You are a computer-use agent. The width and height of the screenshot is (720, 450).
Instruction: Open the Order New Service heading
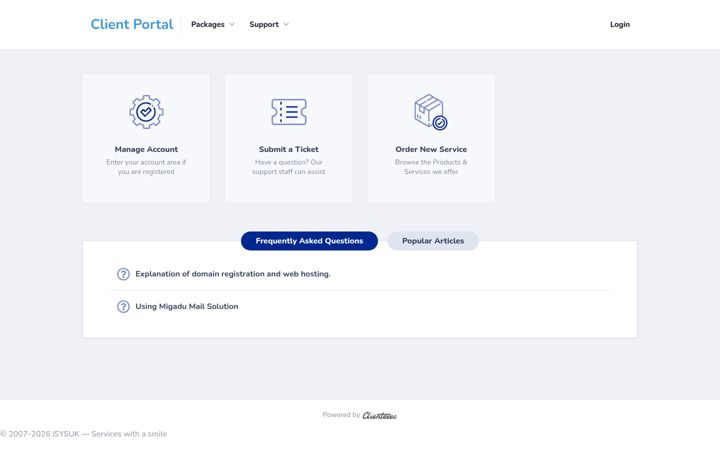coord(431,149)
